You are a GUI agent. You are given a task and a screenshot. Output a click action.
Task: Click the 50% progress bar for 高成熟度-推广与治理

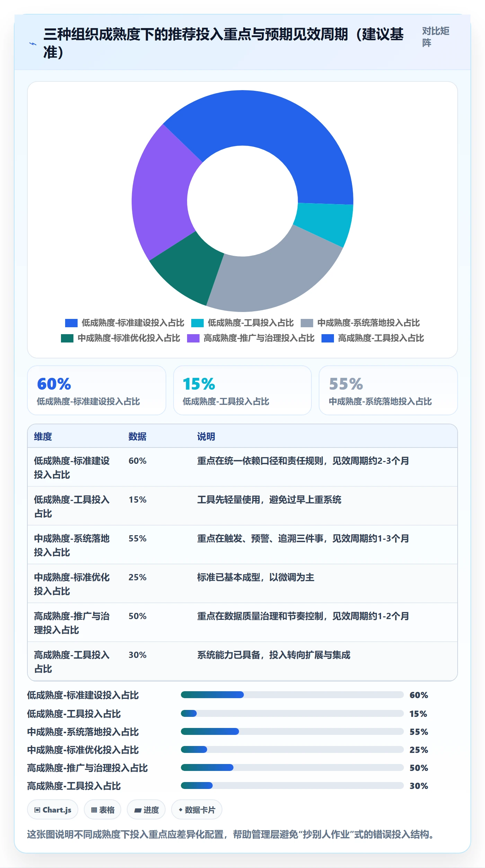tap(292, 767)
